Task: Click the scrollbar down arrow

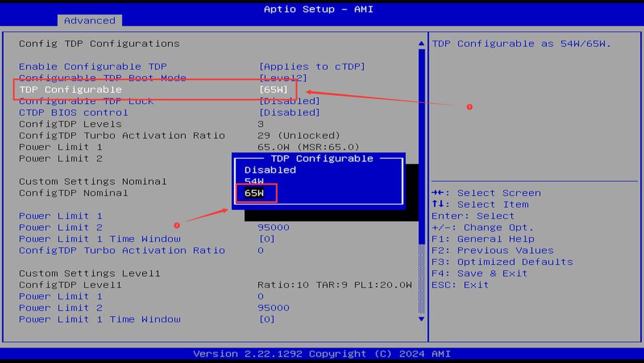Action: (421, 319)
